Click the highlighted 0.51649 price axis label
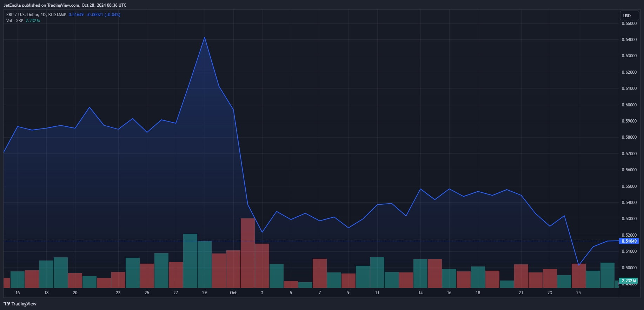This screenshot has height=310, width=644. pos(629,241)
